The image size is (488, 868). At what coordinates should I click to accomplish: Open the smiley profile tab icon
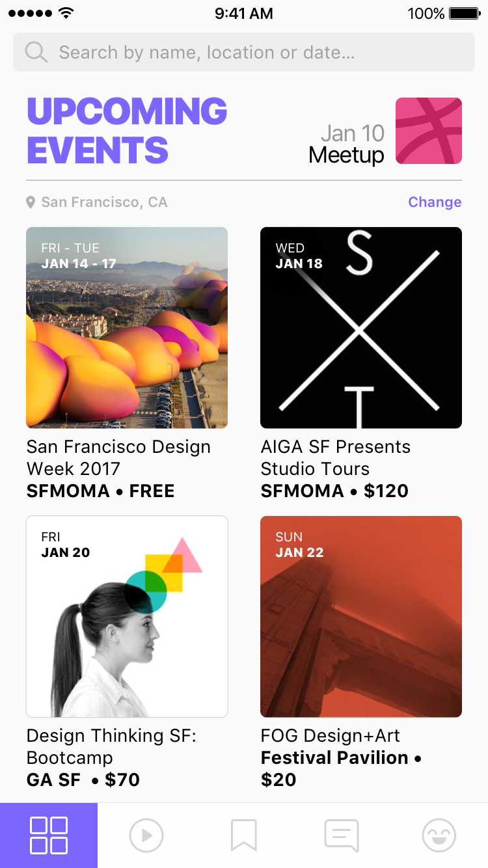coord(439,835)
